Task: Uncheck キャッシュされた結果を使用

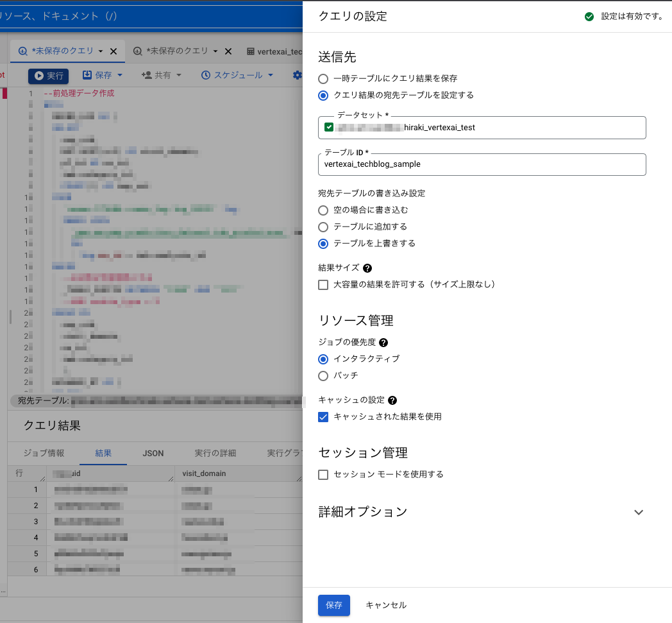Action: click(x=323, y=417)
